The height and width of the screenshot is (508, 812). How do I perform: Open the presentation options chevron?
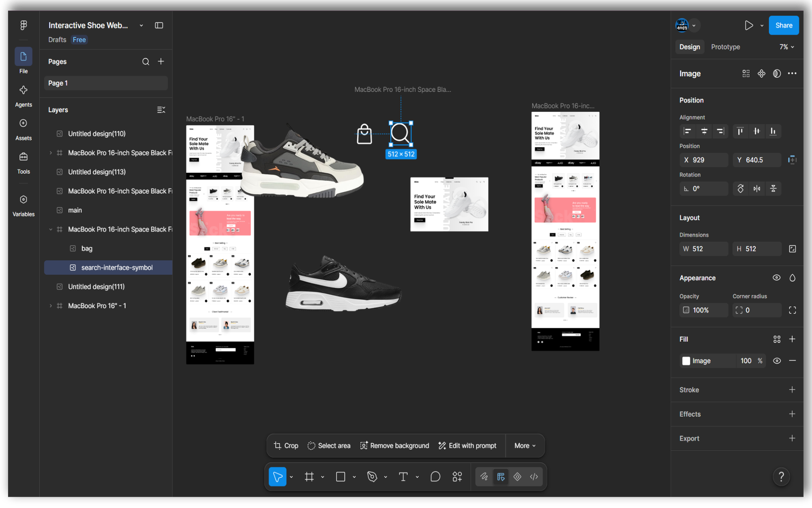coord(762,25)
